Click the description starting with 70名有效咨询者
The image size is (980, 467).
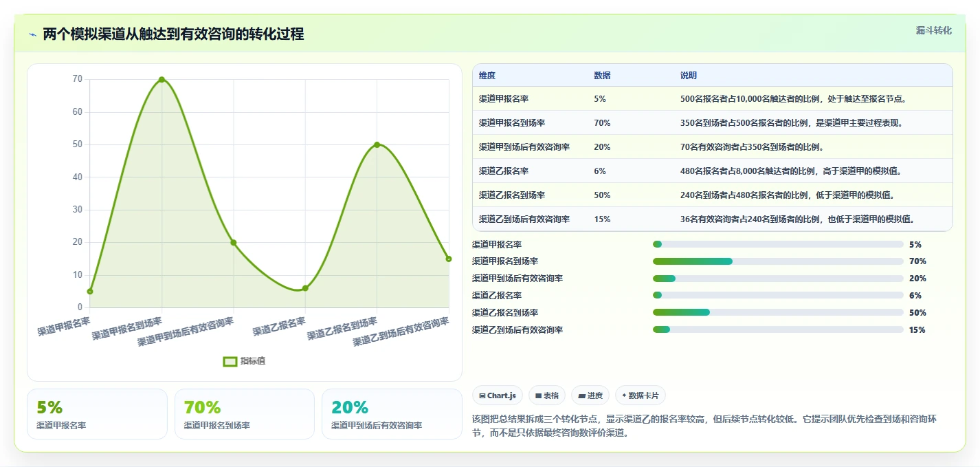752,146
